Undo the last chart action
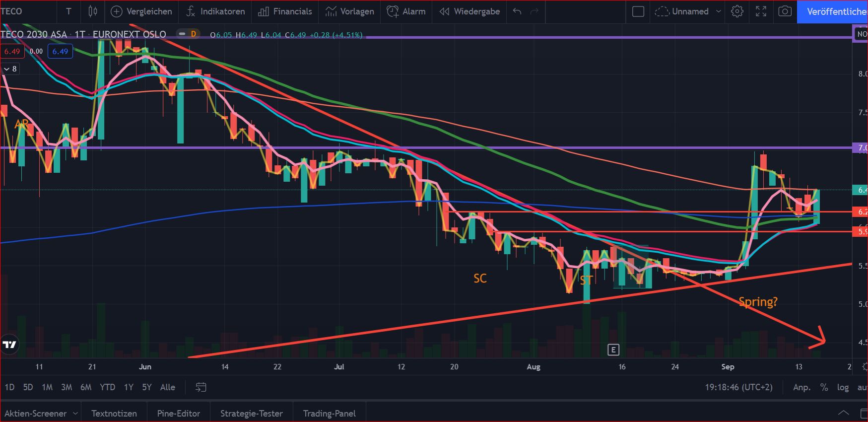 [x=517, y=11]
